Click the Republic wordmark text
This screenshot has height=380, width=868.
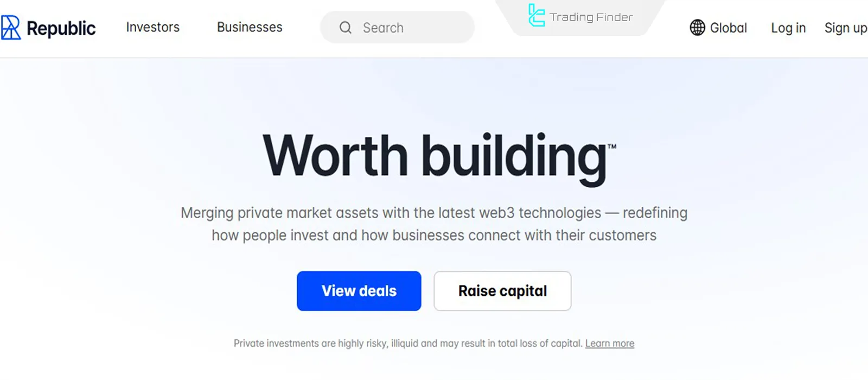coord(61,28)
